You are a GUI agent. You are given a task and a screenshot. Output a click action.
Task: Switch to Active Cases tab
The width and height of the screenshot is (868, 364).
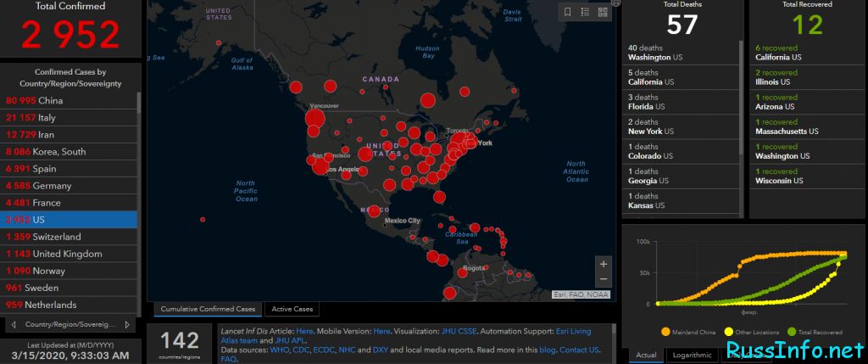click(292, 309)
